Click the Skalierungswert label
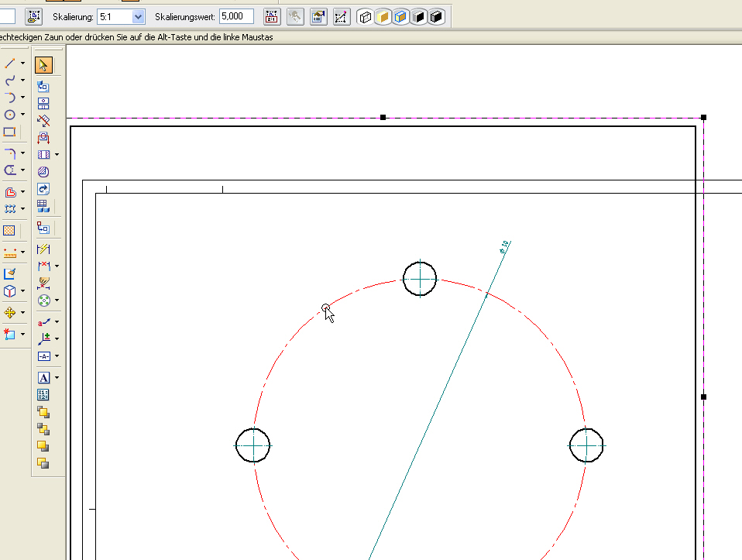Viewport: 742px width, 560px height. 185,17
